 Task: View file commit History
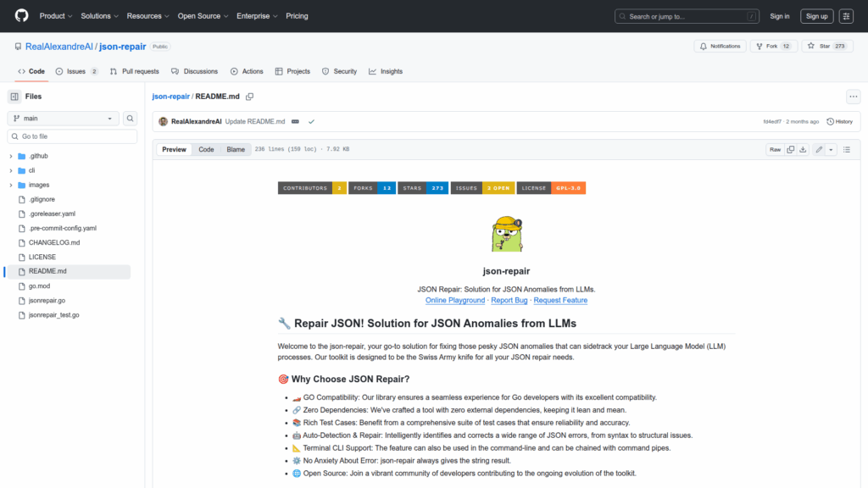839,121
